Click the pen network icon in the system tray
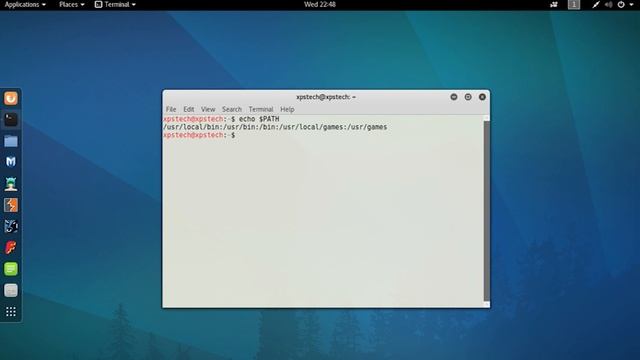The image size is (640, 360). (596, 4)
